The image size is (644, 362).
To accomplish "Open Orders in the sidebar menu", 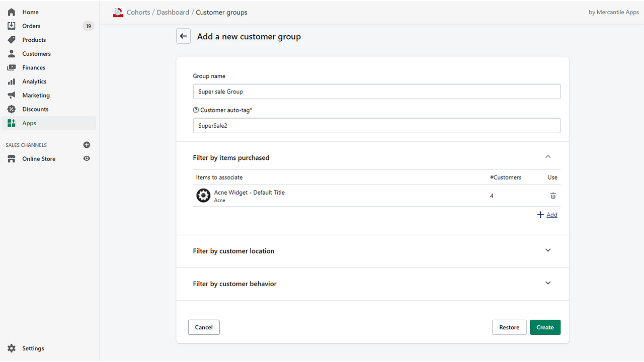I will [x=31, y=26].
